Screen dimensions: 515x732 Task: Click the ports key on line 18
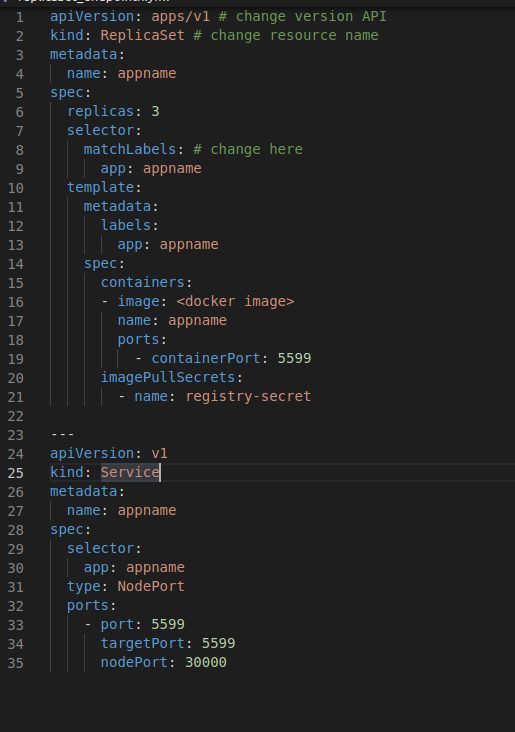coord(138,339)
